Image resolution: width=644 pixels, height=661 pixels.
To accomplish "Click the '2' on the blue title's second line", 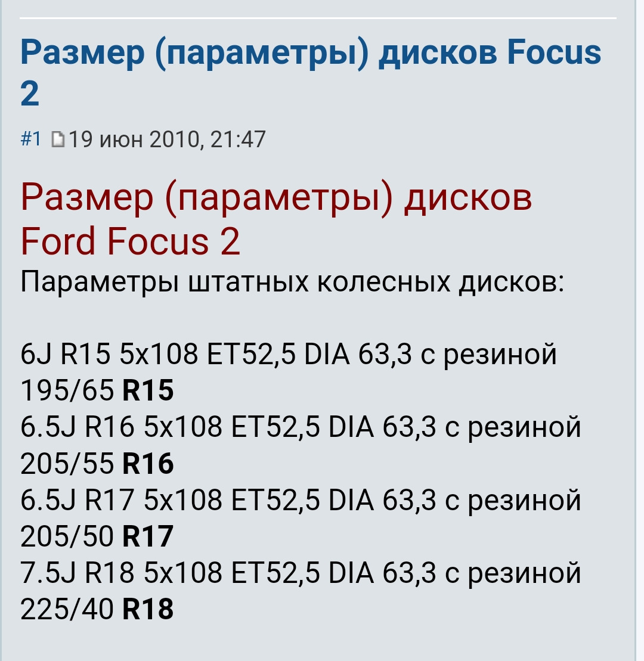I will pos(30,94).
